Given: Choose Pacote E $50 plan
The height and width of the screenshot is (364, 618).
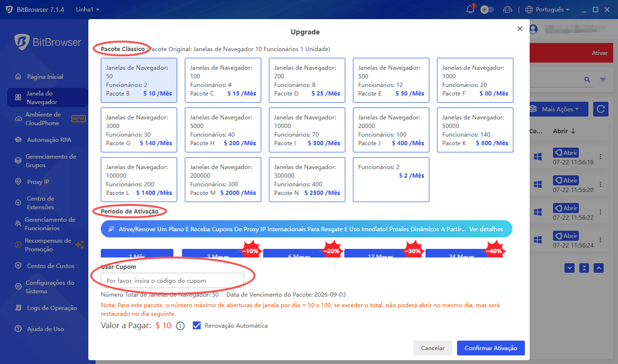Looking at the screenshot, I should (391, 80).
